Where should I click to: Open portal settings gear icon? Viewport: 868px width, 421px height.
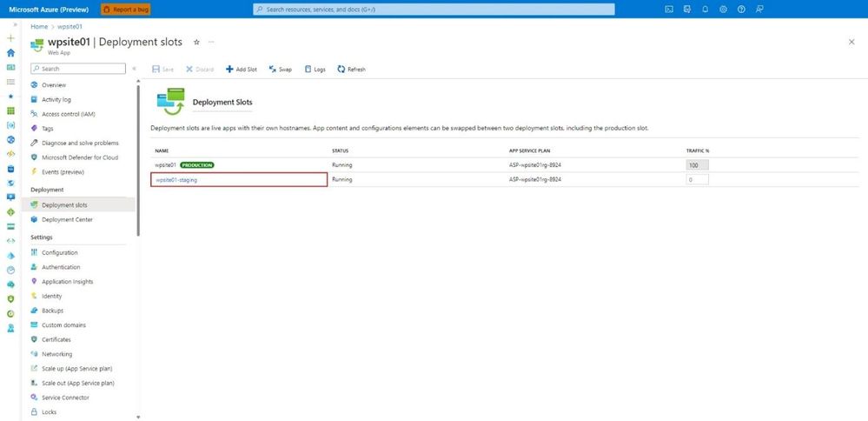pos(724,10)
